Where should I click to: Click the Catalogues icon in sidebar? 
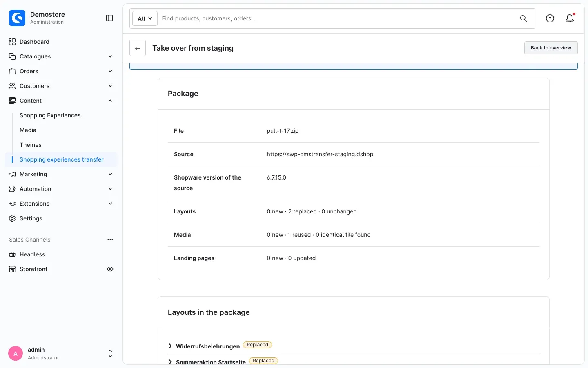click(12, 56)
